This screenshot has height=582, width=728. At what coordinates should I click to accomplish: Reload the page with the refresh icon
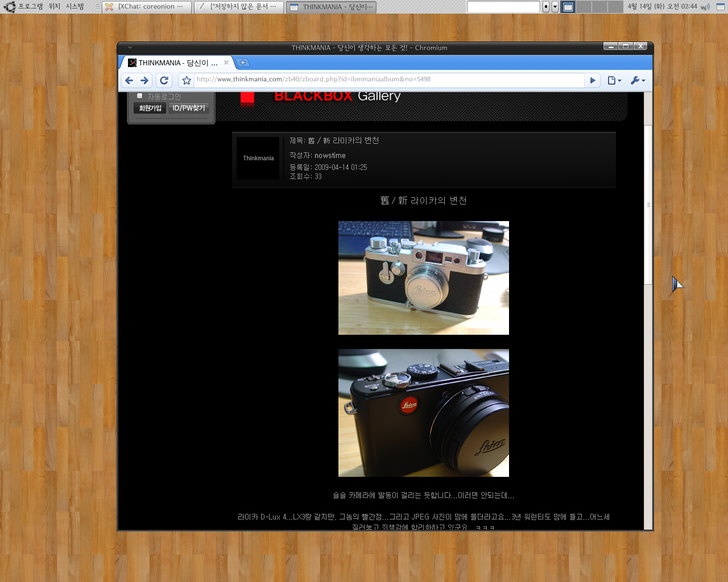(164, 80)
